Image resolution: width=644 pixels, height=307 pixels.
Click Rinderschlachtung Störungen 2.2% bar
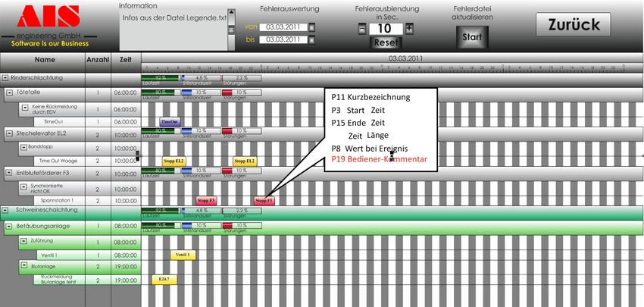242,77
